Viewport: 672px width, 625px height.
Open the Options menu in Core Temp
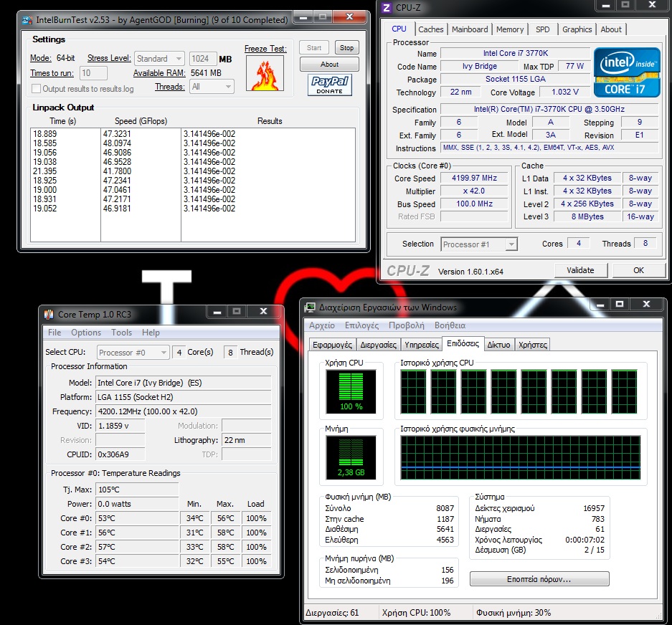click(x=86, y=333)
